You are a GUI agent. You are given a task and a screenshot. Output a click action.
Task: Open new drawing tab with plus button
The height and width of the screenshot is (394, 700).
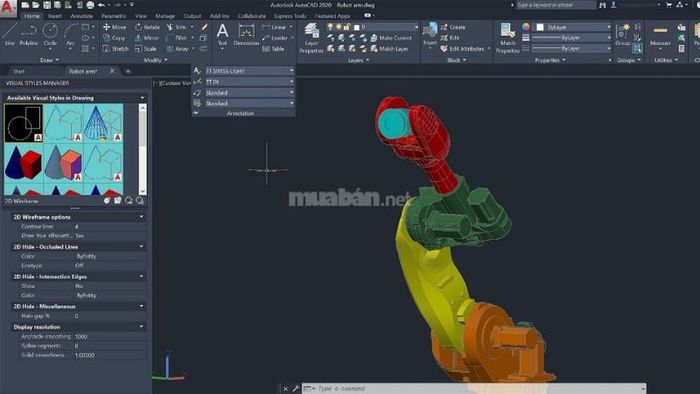(x=128, y=71)
